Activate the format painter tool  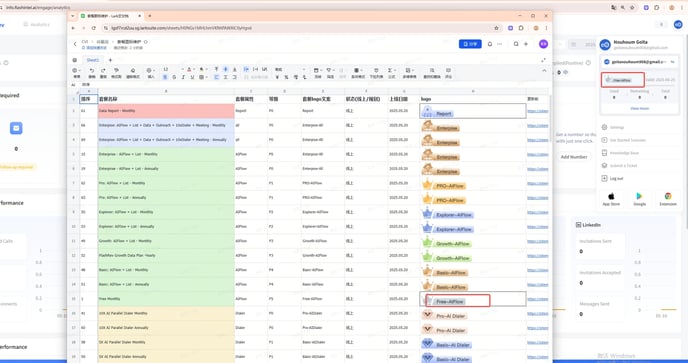(116, 72)
